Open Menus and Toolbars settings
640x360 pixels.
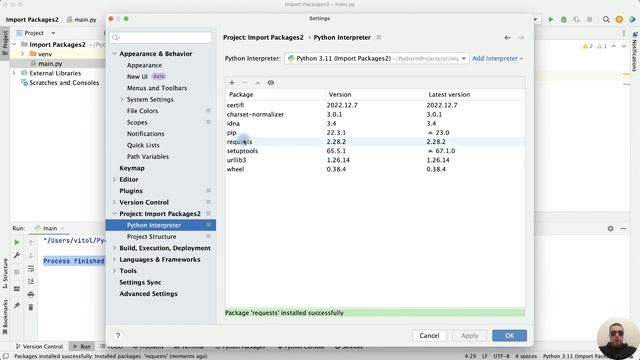pos(157,88)
